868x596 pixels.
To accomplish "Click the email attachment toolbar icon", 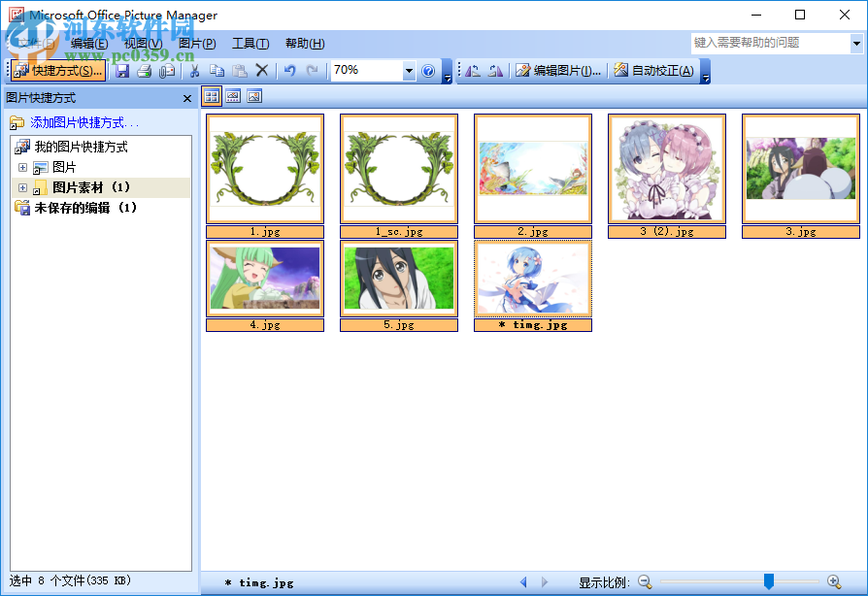I will [x=167, y=71].
